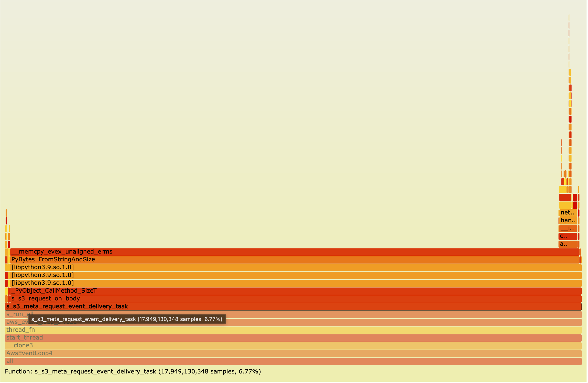Open the start_thread frame
Viewport: 588px width, 383px height.
tap(296, 338)
